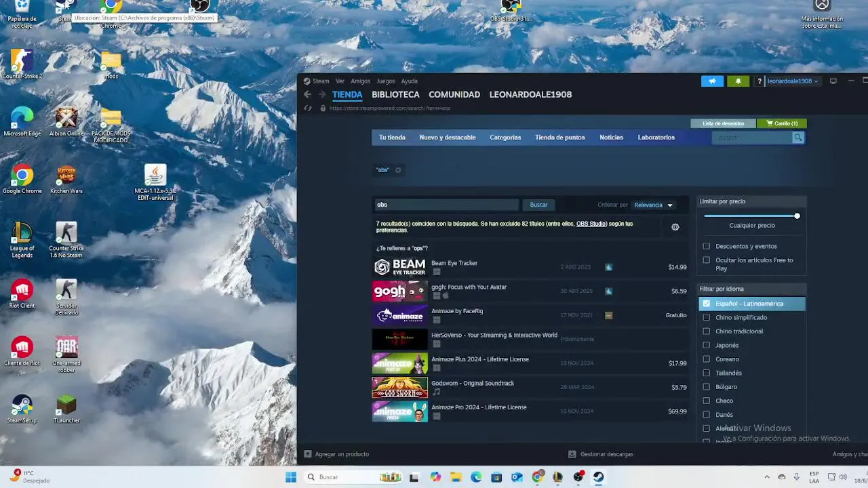Check Chino tradicional language filter
This screenshot has height=488, width=868.
707,331
